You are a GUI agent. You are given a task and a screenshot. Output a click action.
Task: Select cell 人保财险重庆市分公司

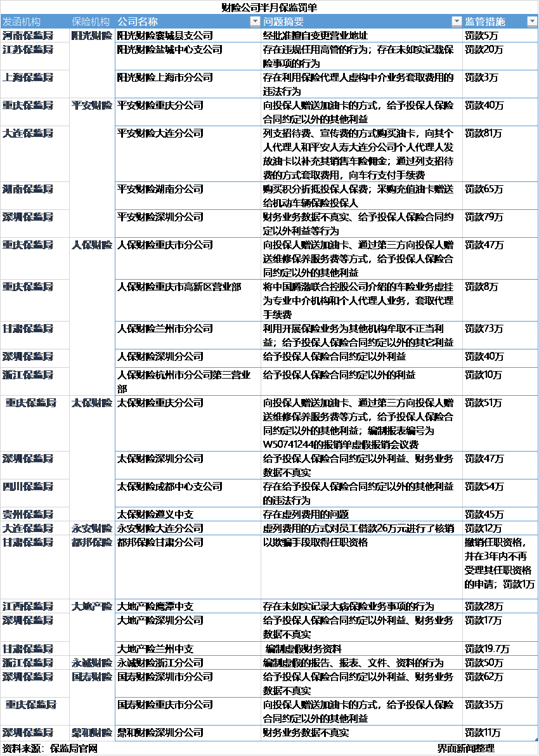pos(188,258)
